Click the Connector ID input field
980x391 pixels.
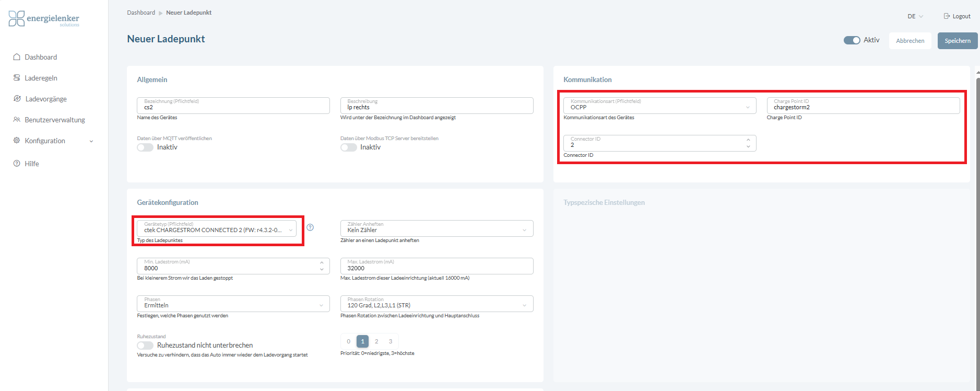click(x=659, y=143)
